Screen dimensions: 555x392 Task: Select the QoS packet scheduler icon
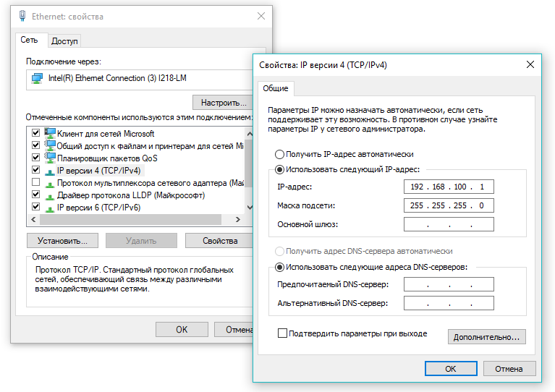[50, 158]
